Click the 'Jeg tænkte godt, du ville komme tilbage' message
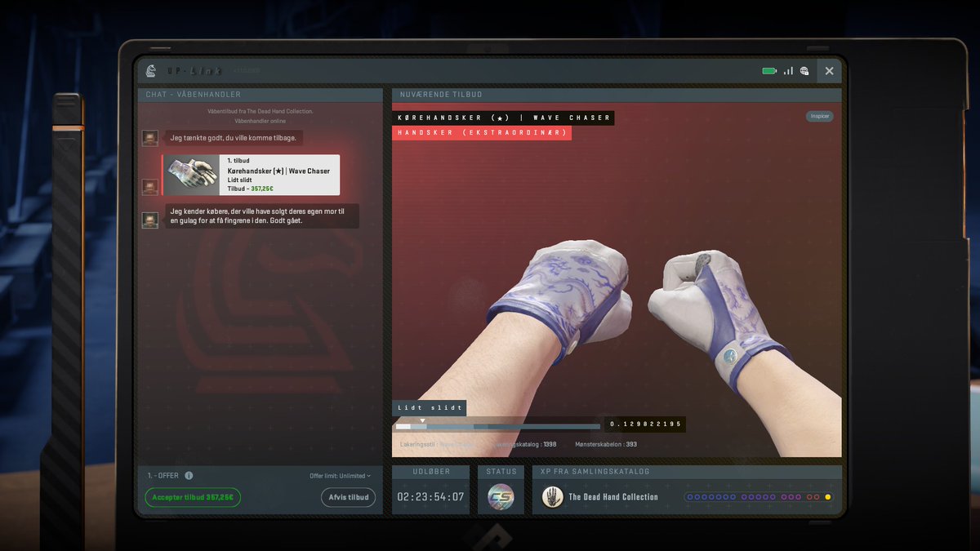This screenshot has width=980, height=551. 234,138
